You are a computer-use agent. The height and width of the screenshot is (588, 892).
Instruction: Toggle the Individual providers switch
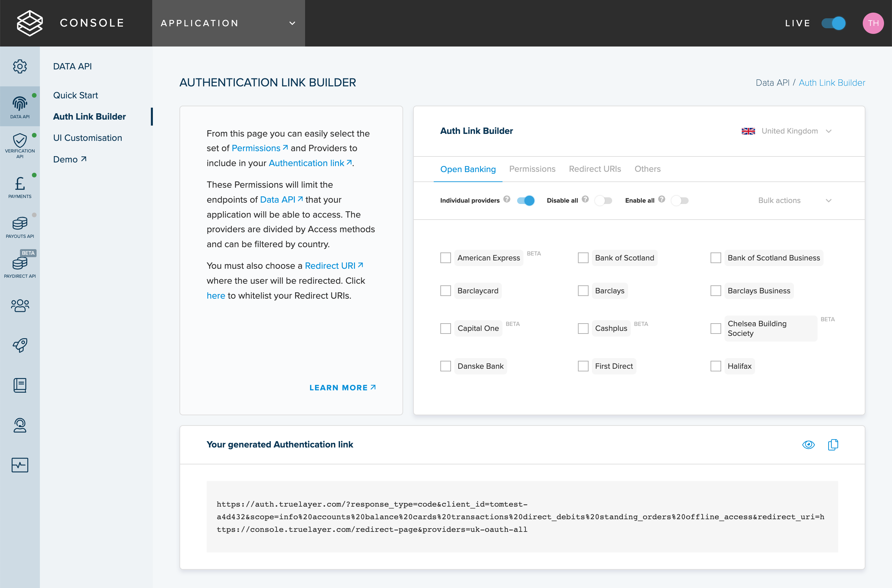tap(525, 200)
